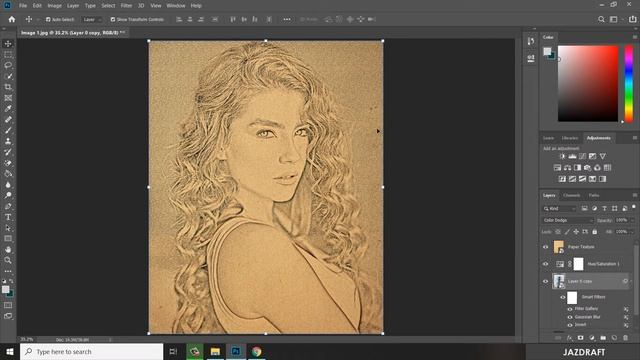Toggle Smart Filters visibility

coord(563,297)
